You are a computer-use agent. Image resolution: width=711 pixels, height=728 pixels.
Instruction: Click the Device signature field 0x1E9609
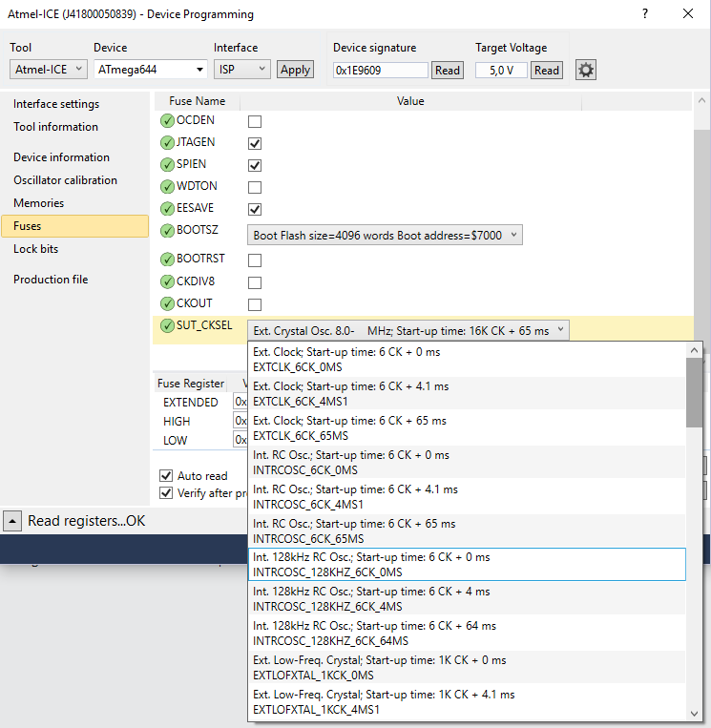381,70
